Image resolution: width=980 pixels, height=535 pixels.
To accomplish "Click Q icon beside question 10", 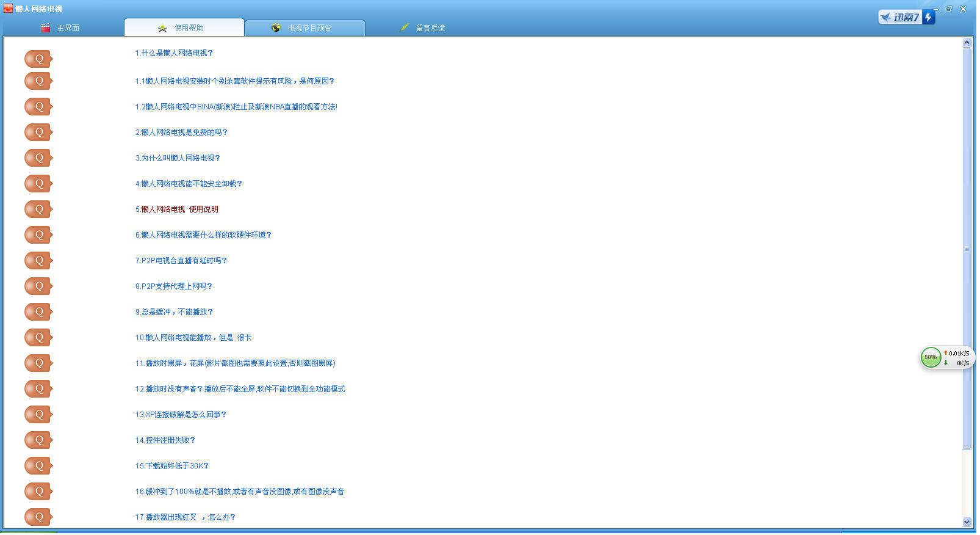I will (38, 338).
